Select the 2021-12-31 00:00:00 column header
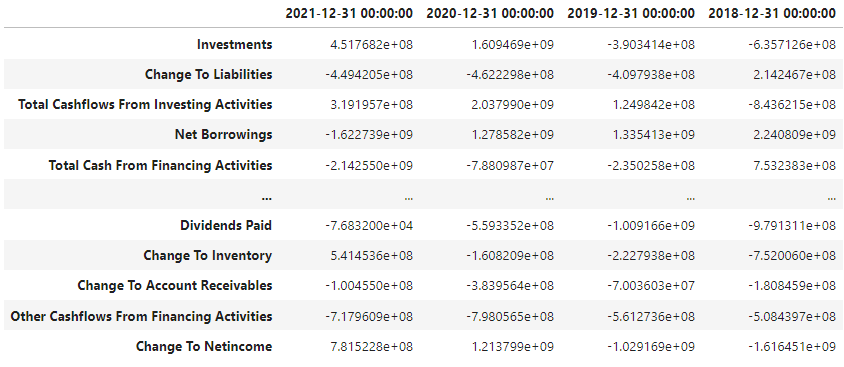The image size is (844, 367). 349,14
